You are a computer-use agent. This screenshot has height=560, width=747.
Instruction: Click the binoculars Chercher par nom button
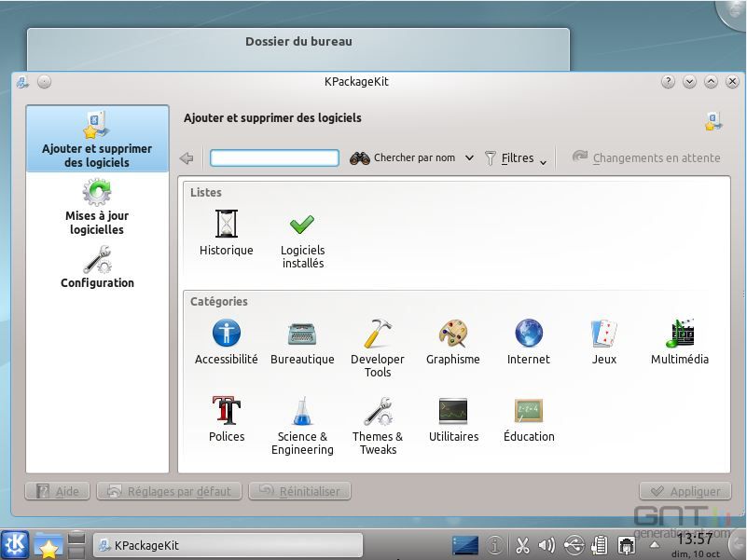click(403, 157)
